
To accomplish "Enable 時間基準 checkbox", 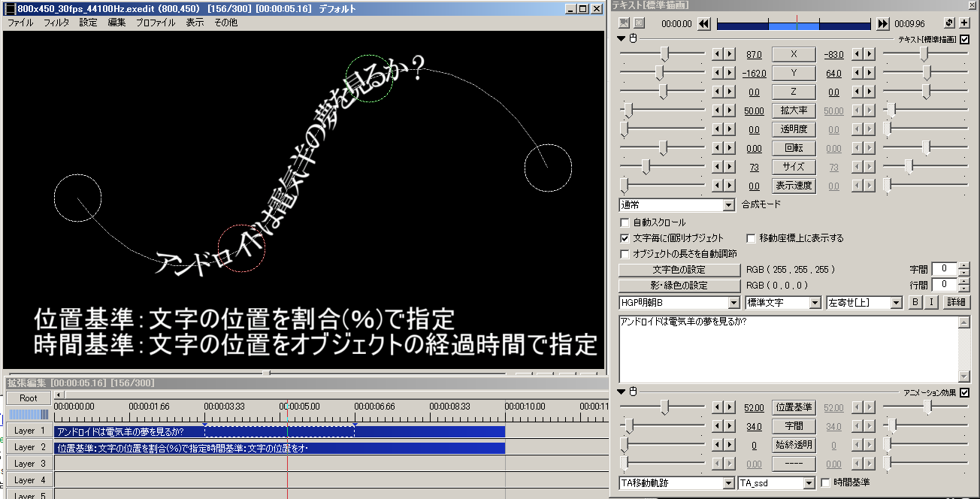I will pos(827,482).
